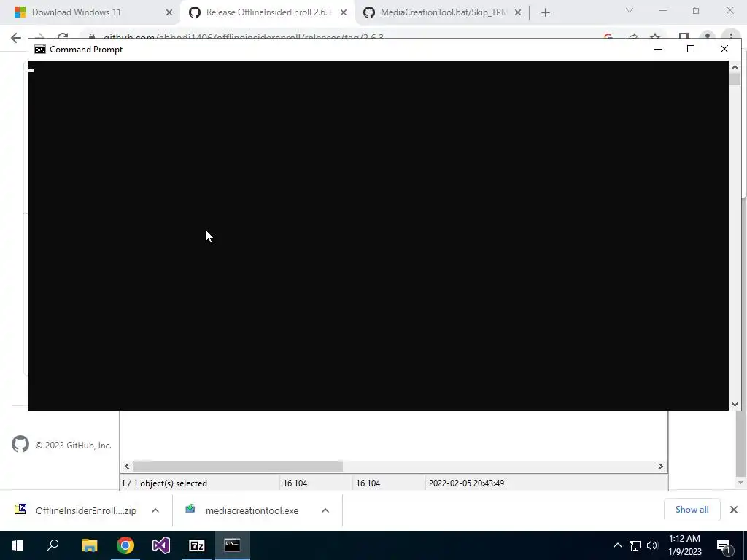Viewport: 747px width, 560px height.
Task: Click Show all downloads
Action: pos(692,510)
